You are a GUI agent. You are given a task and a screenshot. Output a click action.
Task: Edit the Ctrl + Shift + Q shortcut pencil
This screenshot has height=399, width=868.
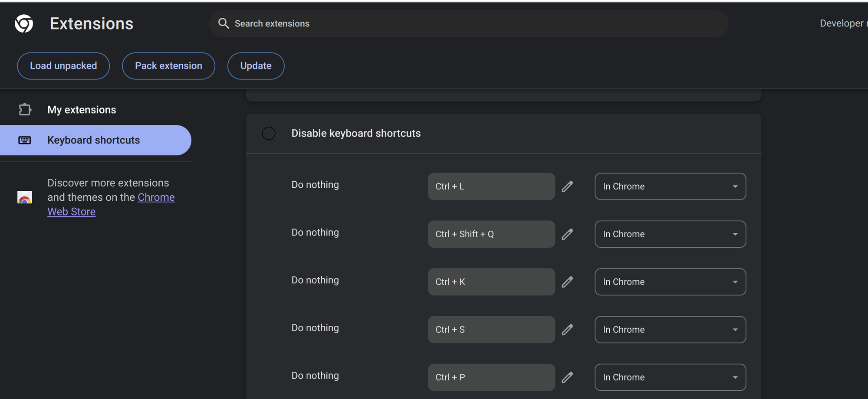[567, 234]
